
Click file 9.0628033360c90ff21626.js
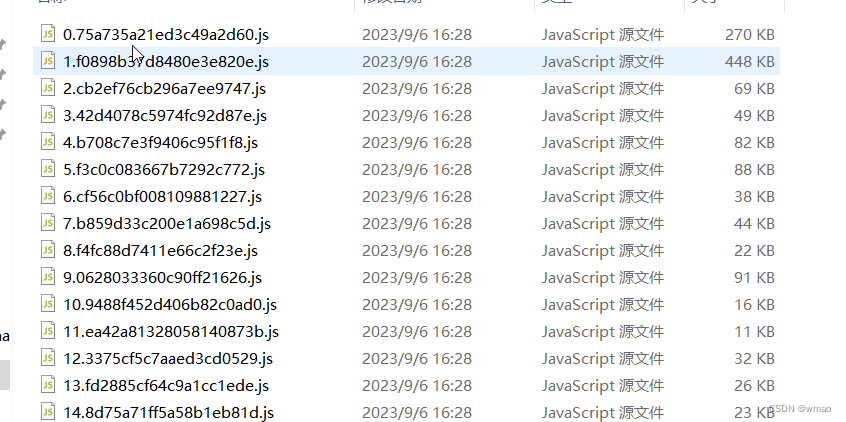(x=162, y=277)
